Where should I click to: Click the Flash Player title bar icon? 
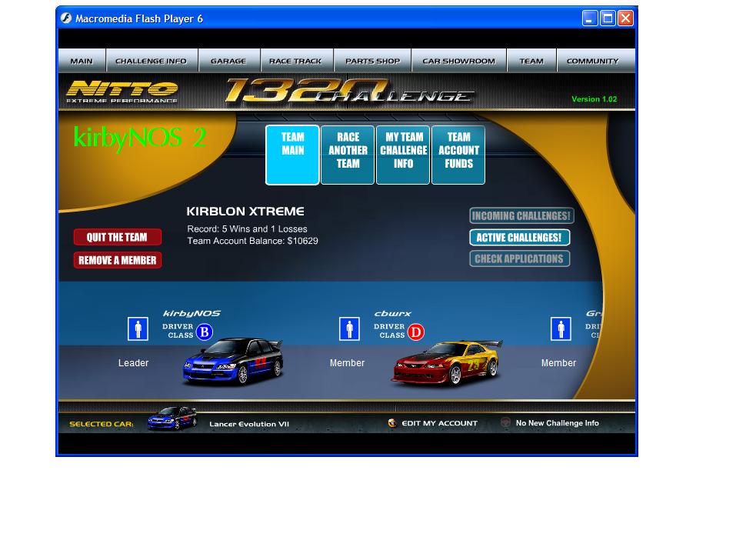pos(66,18)
